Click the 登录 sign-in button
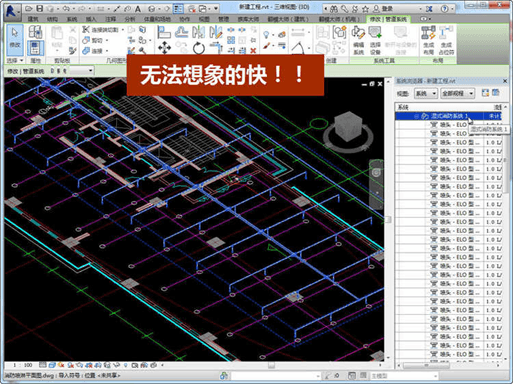This screenshot has width=513, height=384. point(382,9)
